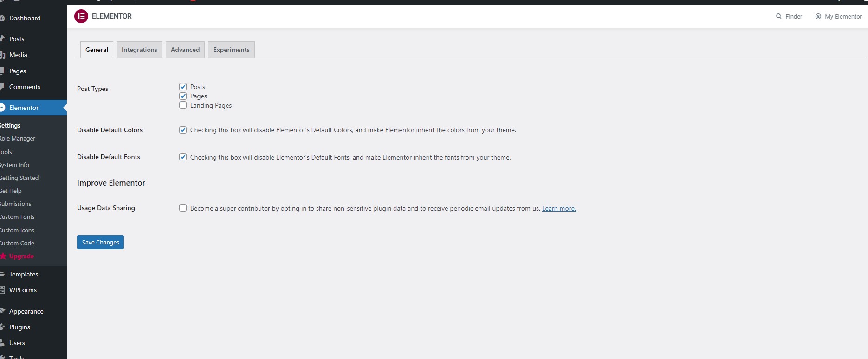The width and height of the screenshot is (868, 359).
Task: Switch to the Integrations tab
Action: pyautogui.click(x=139, y=50)
